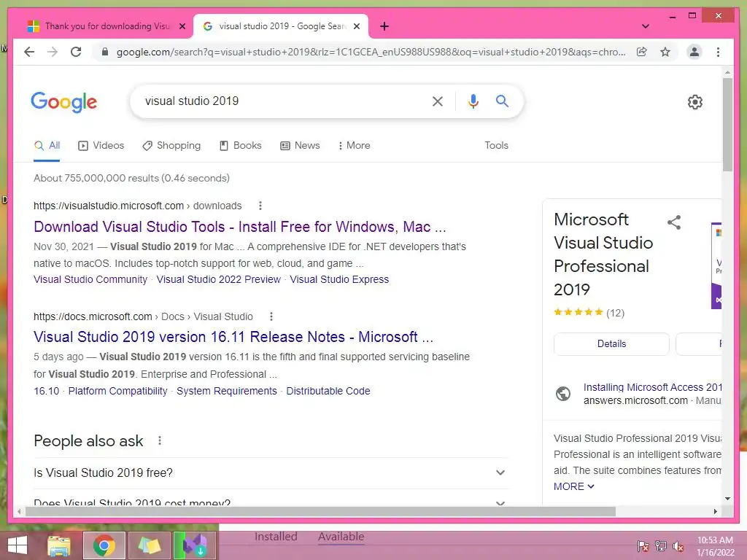This screenshot has height=560, width=747.
Task: Click the Action Center flag tray icon
Action: tap(643, 545)
